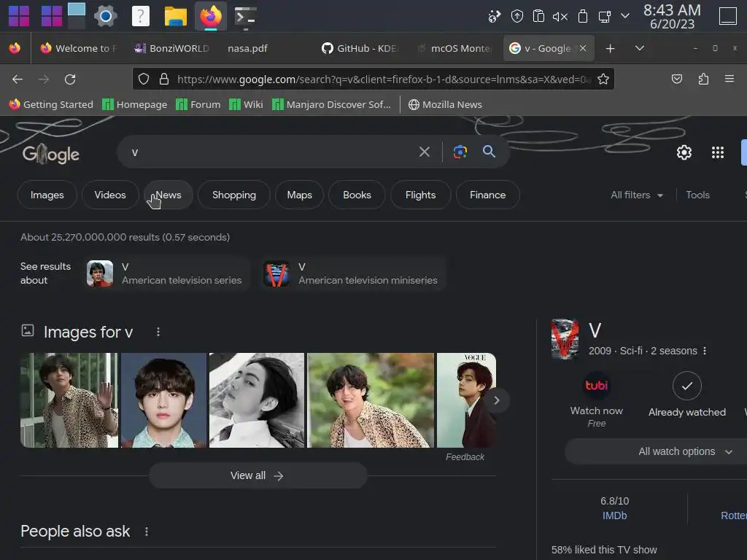Open the clipboard tray icon
The image size is (747, 560).
tap(538, 16)
